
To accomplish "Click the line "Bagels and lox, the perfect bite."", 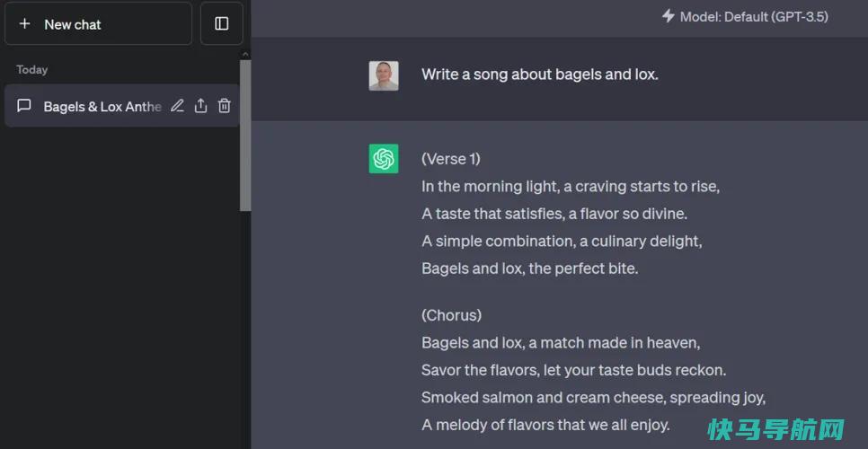I will point(530,269).
